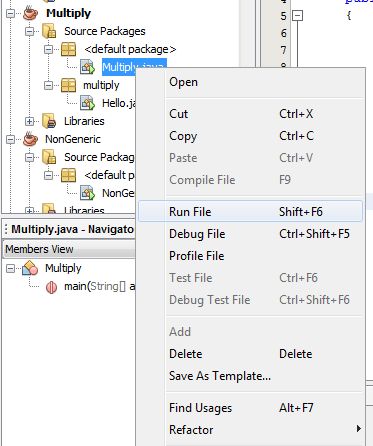Choose Cut from the context menu
Screen dimensions: 373x446
pyautogui.click(x=250, y=114)
